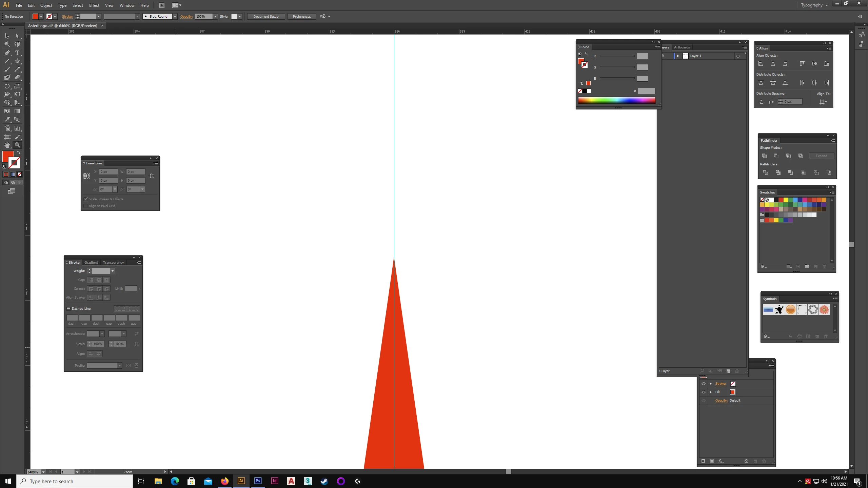Select the Type tool
The height and width of the screenshot is (488, 868).
[17, 53]
